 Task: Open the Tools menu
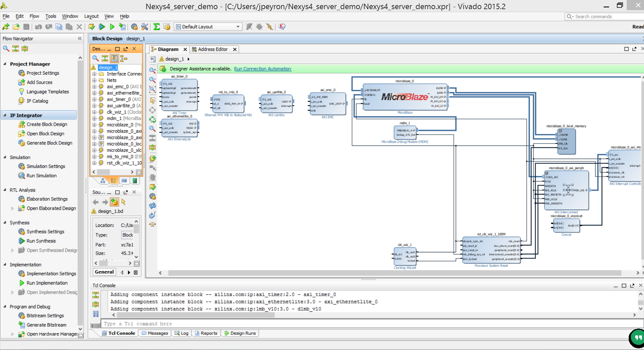[51, 16]
